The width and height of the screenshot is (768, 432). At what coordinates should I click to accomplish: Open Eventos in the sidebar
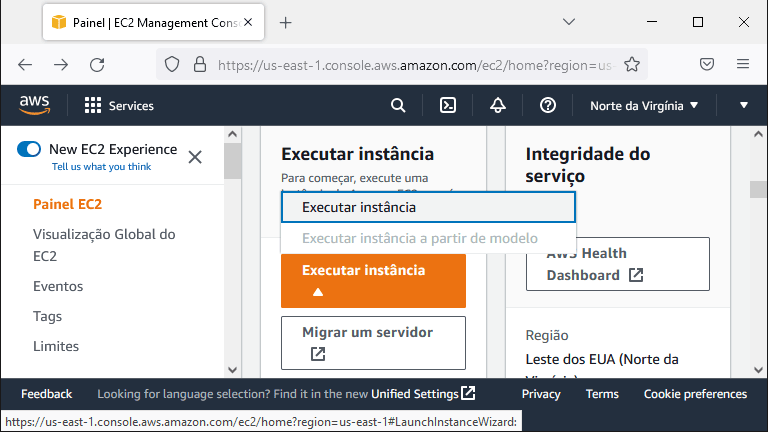tap(58, 286)
